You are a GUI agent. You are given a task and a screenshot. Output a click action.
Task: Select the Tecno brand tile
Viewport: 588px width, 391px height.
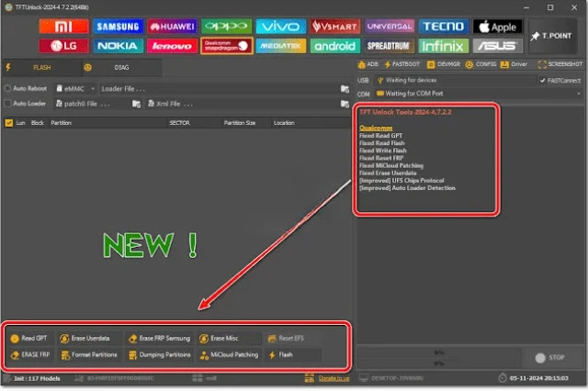point(444,27)
